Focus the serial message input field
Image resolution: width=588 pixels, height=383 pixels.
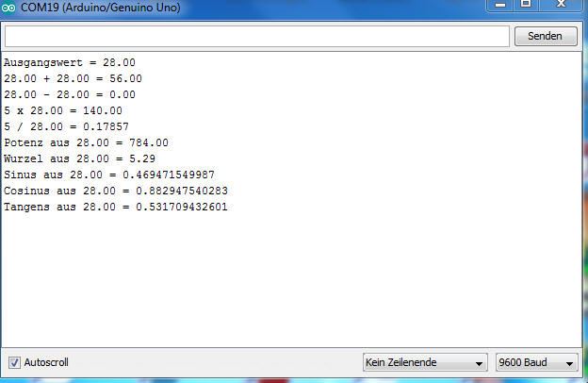pos(256,36)
